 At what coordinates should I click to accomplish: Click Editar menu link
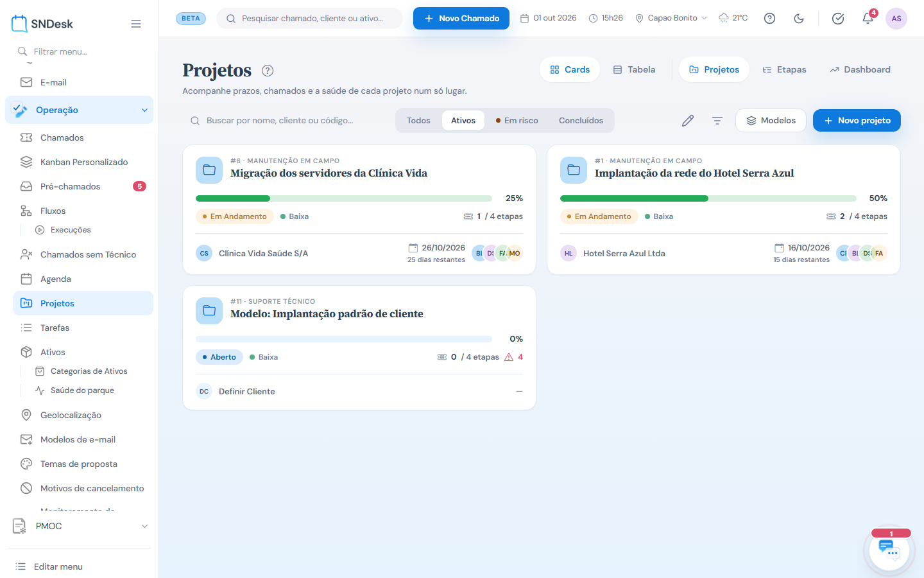coord(58,566)
